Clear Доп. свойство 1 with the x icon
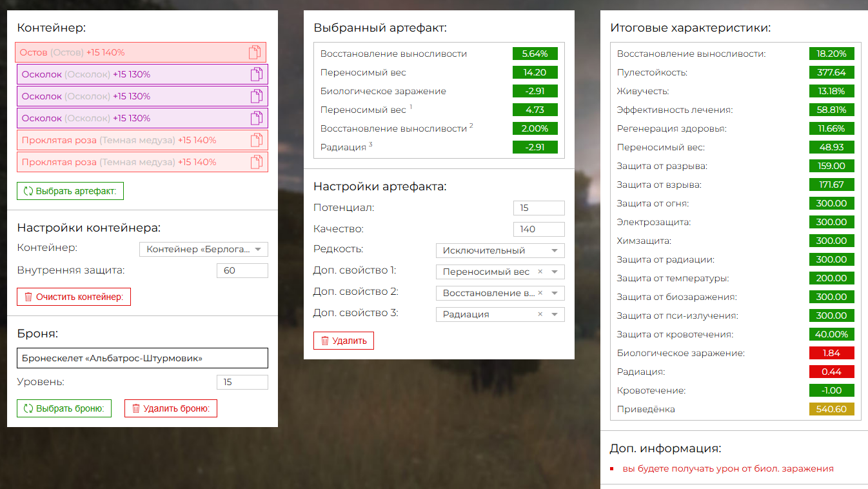This screenshot has width=868, height=489. [x=540, y=272]
